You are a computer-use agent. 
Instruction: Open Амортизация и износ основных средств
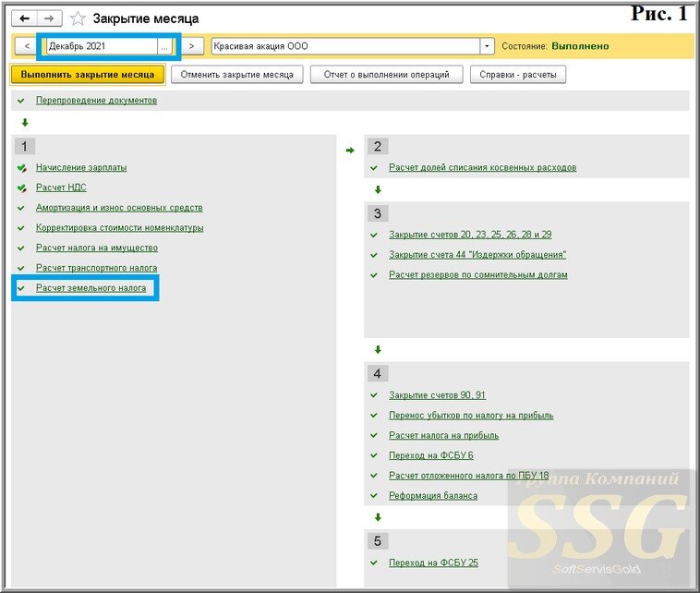tap(119, 208)
